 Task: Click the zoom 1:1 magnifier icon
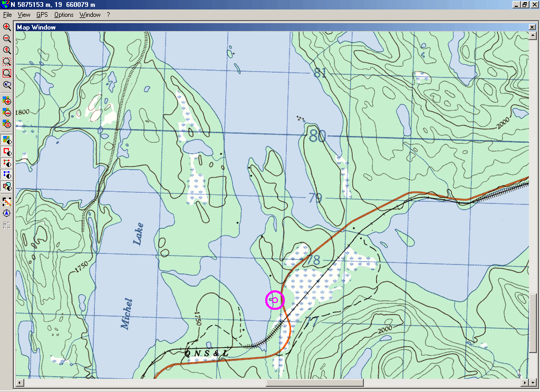[7, 50]
